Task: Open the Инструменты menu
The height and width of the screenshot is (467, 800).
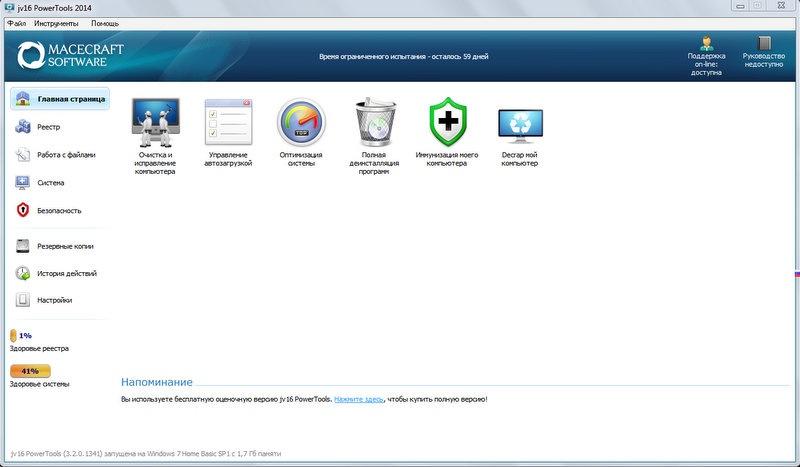Action: pos(56,23)
